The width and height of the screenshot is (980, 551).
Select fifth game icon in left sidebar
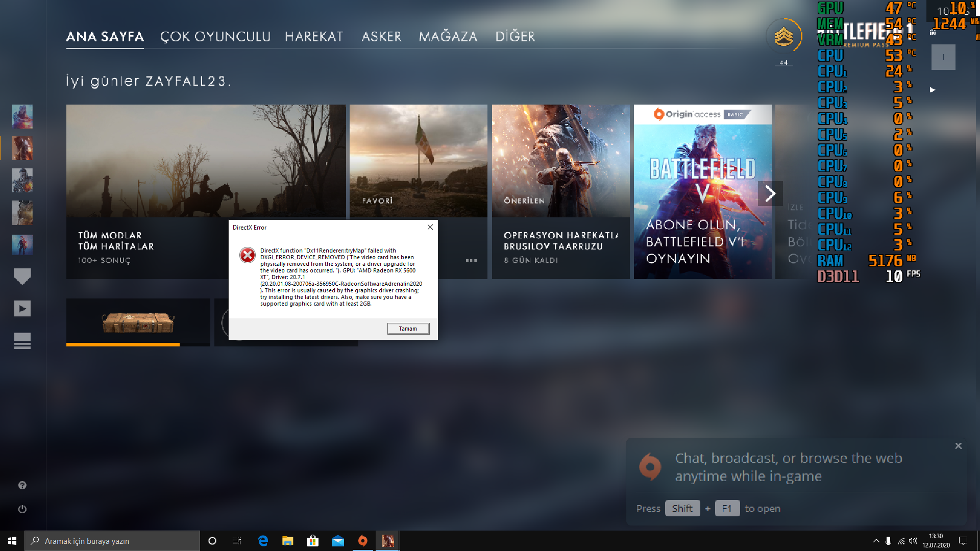click(22, 245)
